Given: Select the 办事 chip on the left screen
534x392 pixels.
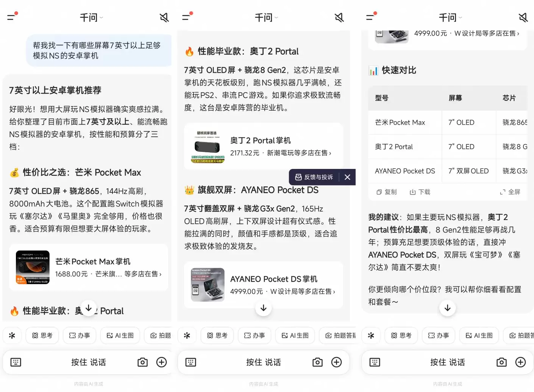Looking at the screenshot, I should coord(79,335).
